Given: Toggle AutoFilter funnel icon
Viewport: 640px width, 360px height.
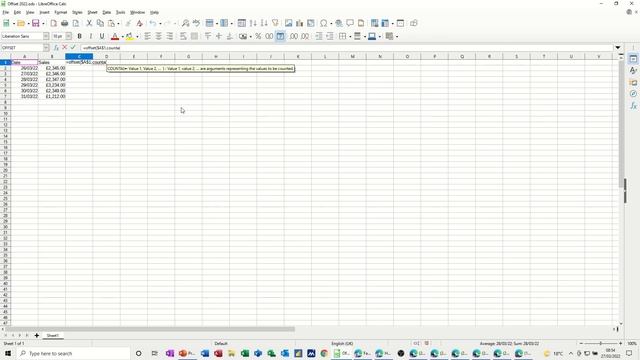Looking at the screenshot, I should tap(275, 23).
